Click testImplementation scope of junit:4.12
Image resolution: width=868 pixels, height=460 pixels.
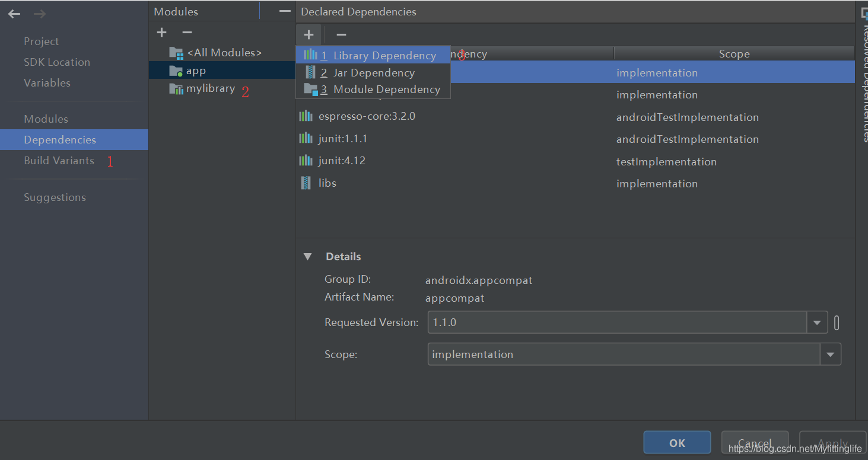pyautogui.click(x=666, y=161)
